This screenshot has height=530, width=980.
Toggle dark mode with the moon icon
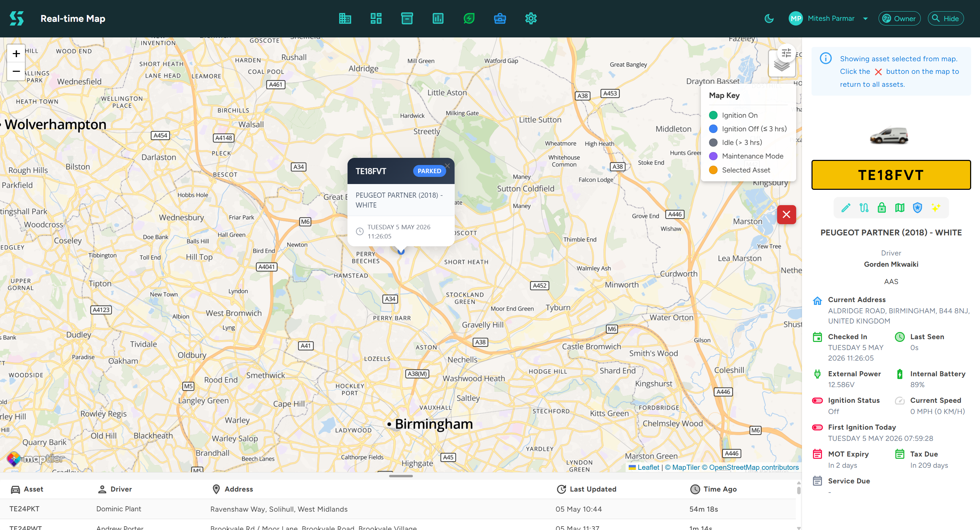(769, 18)
